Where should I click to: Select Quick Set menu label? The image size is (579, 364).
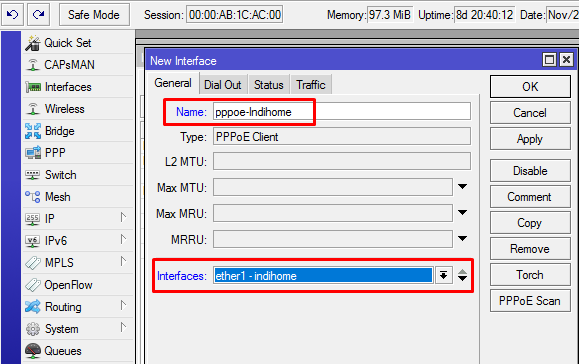[x=68, y=43]
